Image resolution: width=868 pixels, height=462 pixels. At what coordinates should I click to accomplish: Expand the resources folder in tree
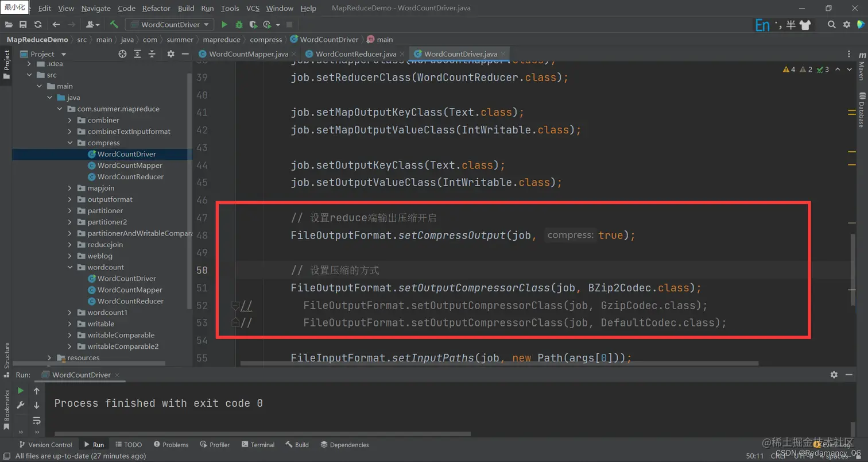49,357
